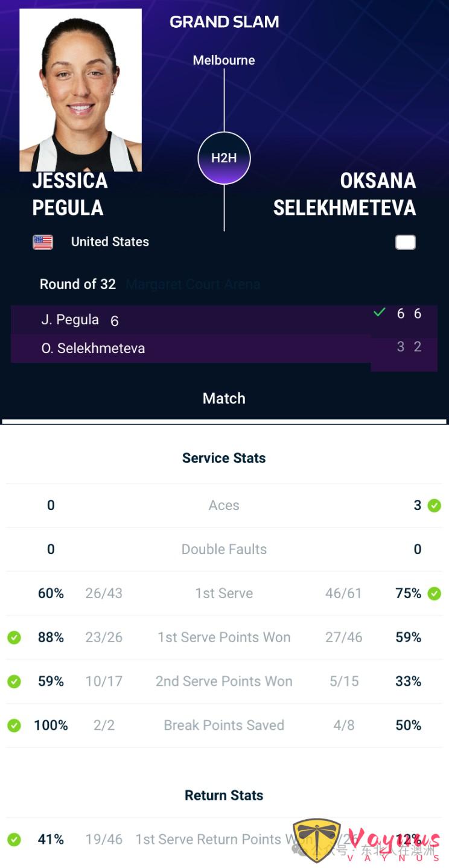Click the green check beside 59% 2nd serve
The height and width of the screenshot is (868, 449).
pyautogui.click(x=14, y=681)
